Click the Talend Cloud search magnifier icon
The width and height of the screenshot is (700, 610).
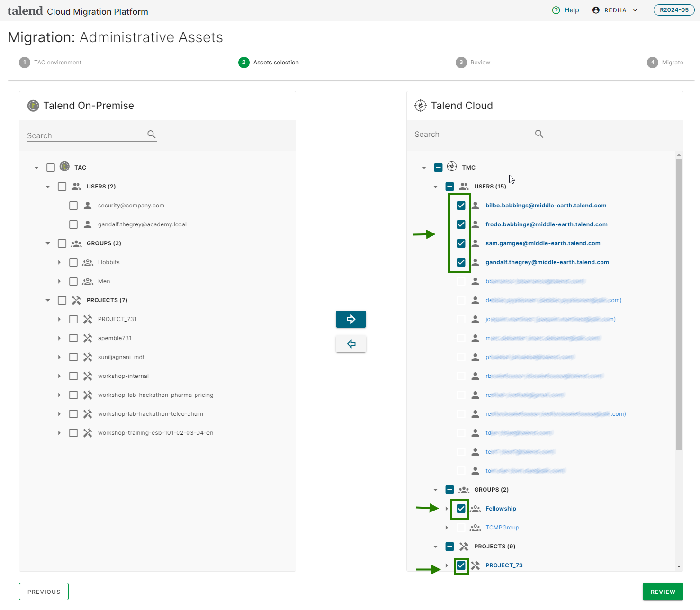[539, 134]
